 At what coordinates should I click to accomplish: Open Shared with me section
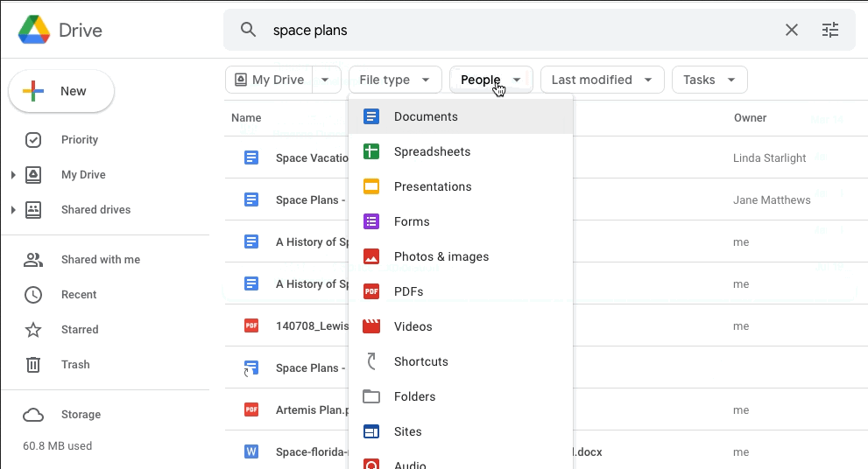(100, 260)
